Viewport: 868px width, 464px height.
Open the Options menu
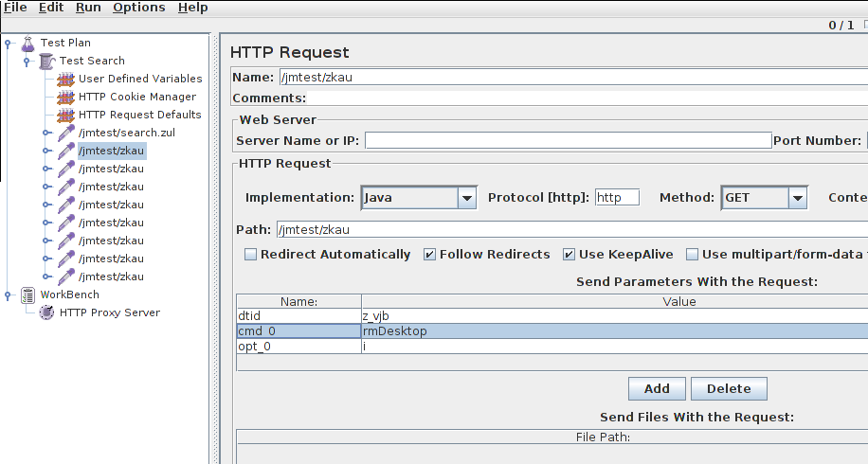[139, 8]
